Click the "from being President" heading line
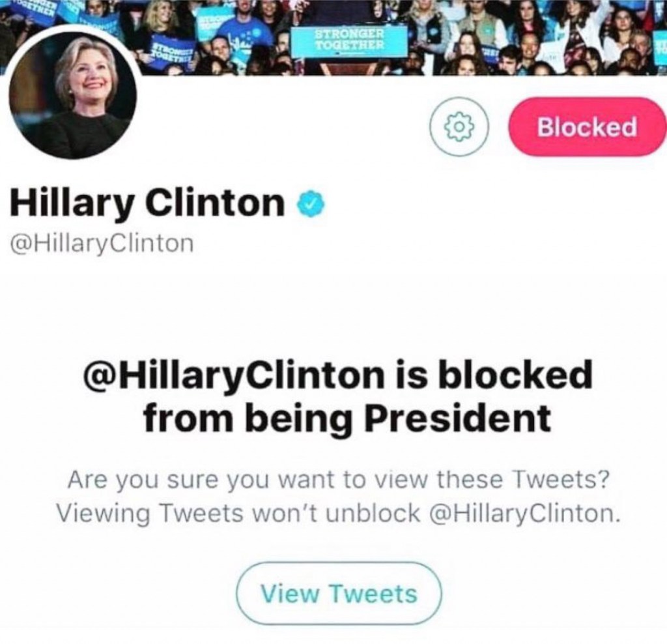This screenshot has height=644, width=667. [x=347, y=418]
